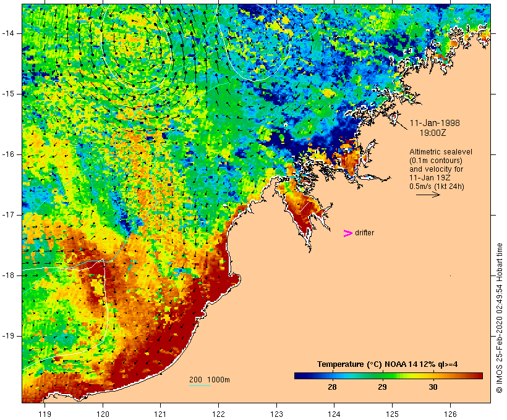Click the IMOS copyright timestamp text
Screen dimensions: 507x420
pos(499,318)
